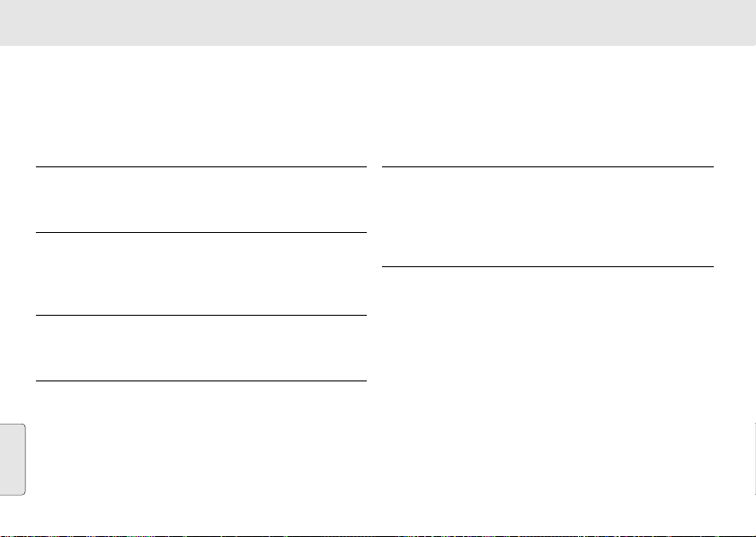This screenshot has height=537, width=756.
Task: Click the first horizontal rule in left column
Action: (201, 166)
